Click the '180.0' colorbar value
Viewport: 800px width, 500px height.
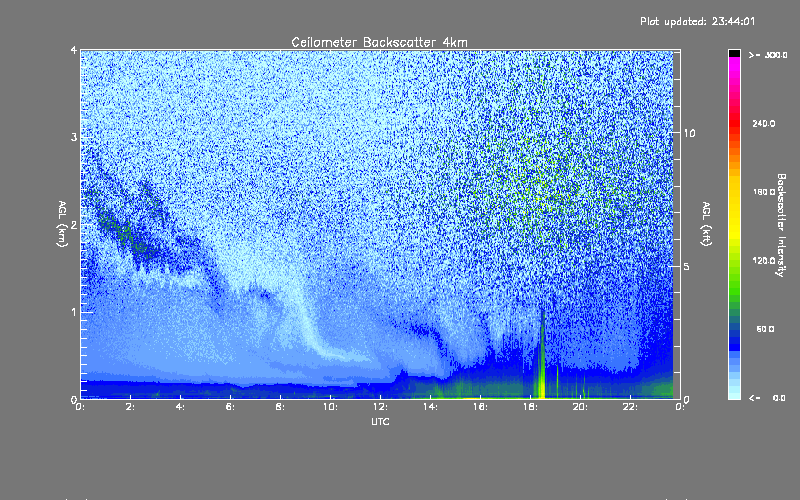pyautogui.click(x=764, y=192)
